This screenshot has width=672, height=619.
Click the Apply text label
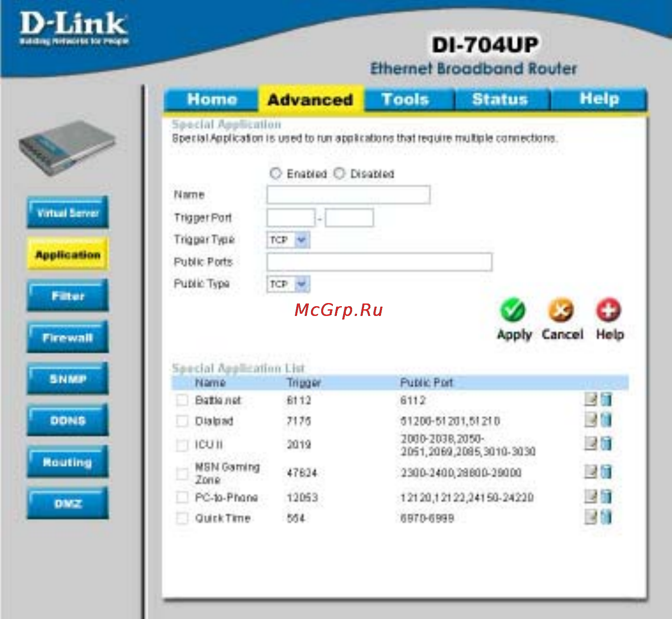514,335
